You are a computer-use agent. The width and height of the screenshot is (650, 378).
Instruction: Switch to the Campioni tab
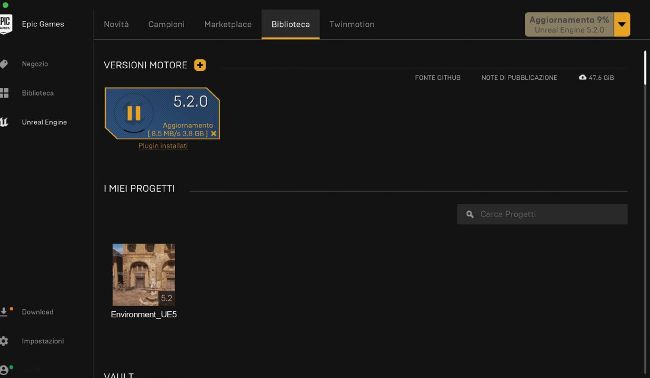tap(166, 24)
